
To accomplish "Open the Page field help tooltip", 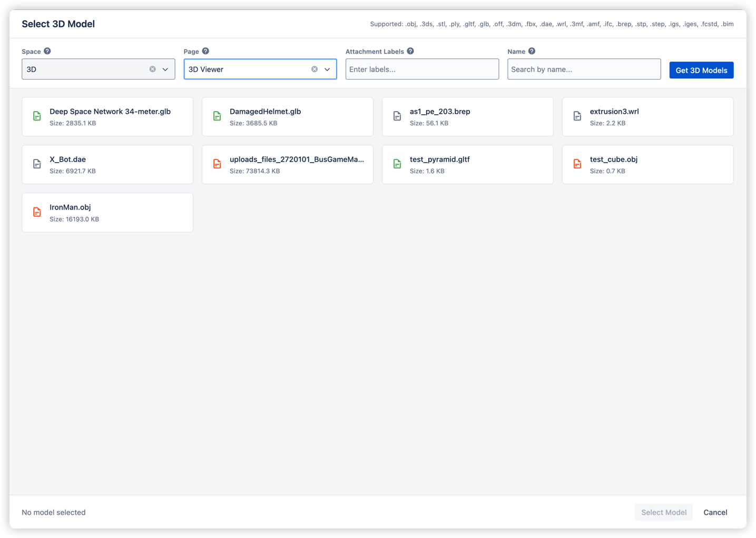I will 205,51.
